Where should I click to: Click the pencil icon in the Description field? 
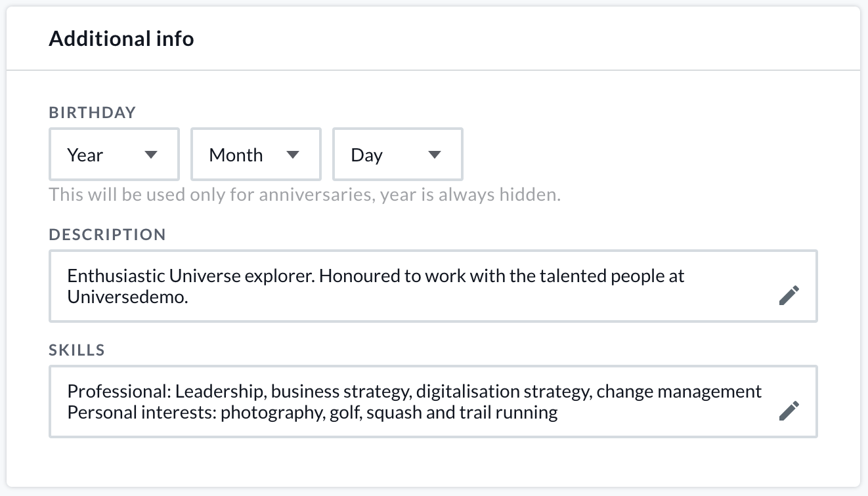789,295
